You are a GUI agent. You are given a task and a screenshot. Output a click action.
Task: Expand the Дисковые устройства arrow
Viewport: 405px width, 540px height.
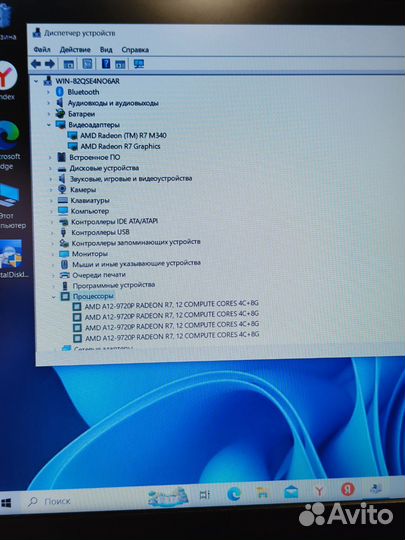pyautogui.click(x=51, y=168)
